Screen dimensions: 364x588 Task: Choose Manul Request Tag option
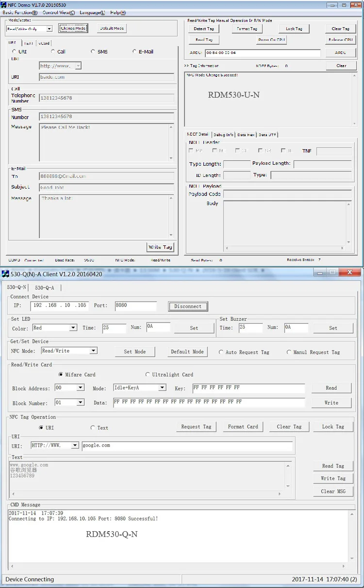coord(289,352)
